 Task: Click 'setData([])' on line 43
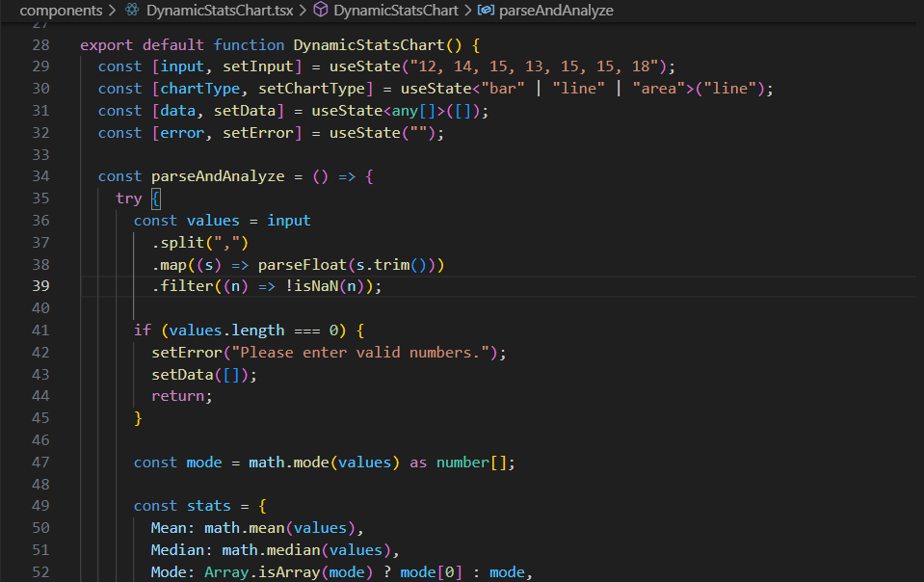199,375
